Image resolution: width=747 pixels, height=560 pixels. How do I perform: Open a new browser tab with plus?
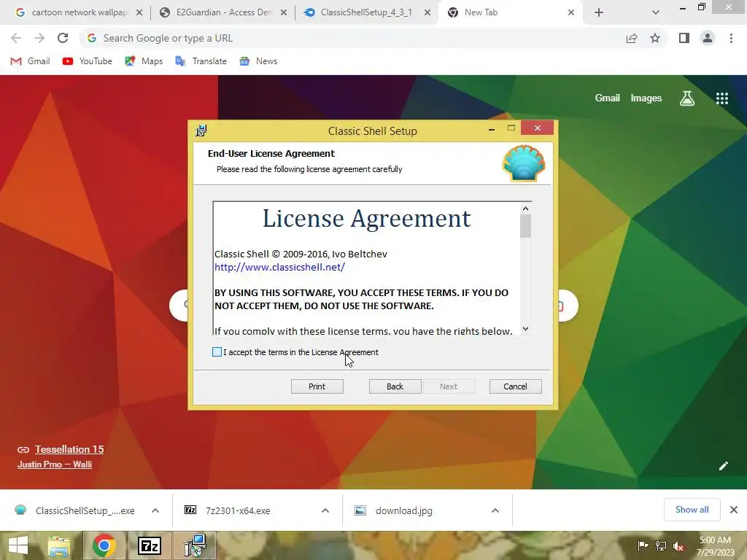click(x=599, y=13)
